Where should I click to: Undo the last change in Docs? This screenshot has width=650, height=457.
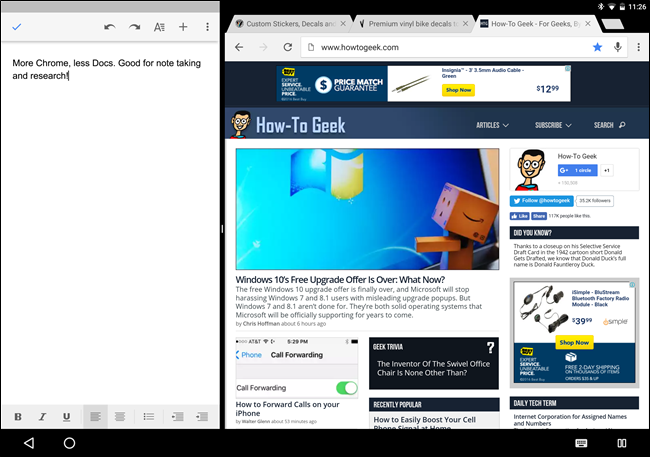pos(109,27)
